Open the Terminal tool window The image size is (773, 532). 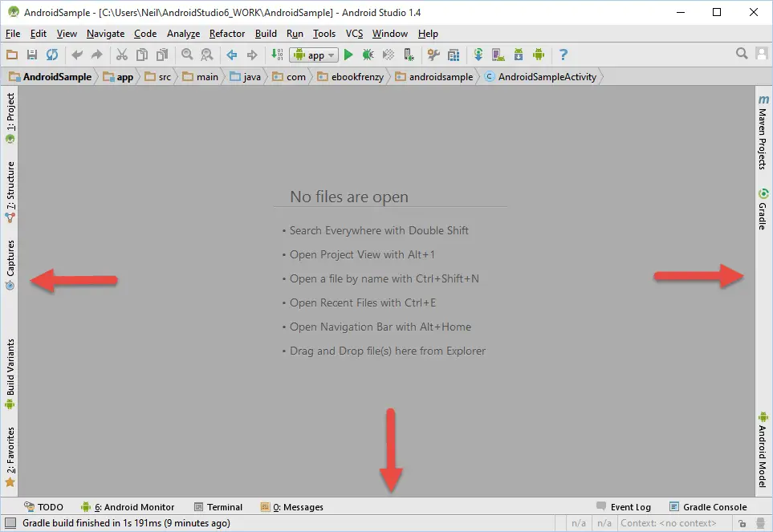pyautogui.click(x=218, y=507)
